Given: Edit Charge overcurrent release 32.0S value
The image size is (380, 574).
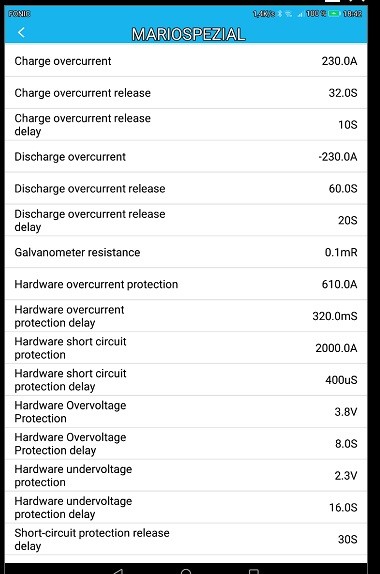Looking at the screenshot, I should (343, 93).
